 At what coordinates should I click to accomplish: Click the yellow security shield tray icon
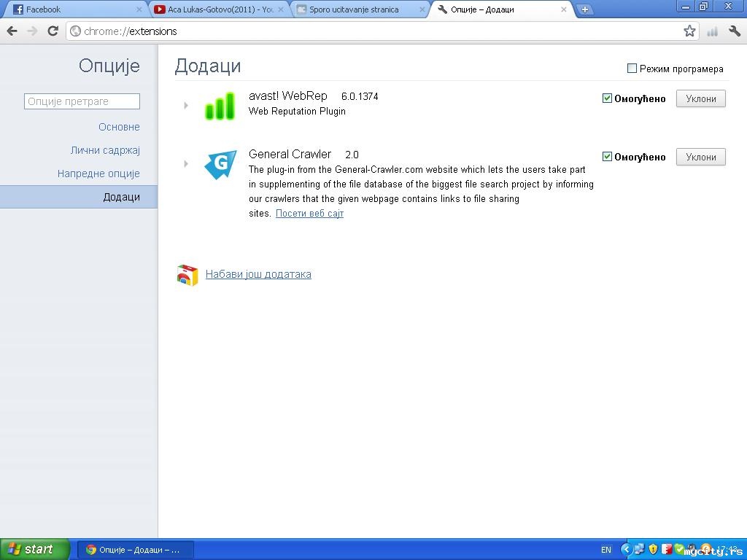(x=653, y=550)
